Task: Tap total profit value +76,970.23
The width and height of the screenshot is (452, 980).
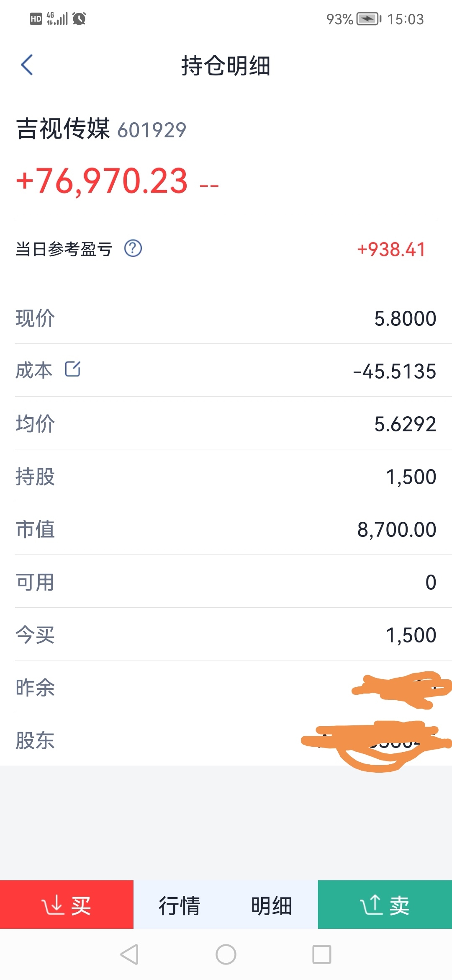Action: click(x=102, y=181)
